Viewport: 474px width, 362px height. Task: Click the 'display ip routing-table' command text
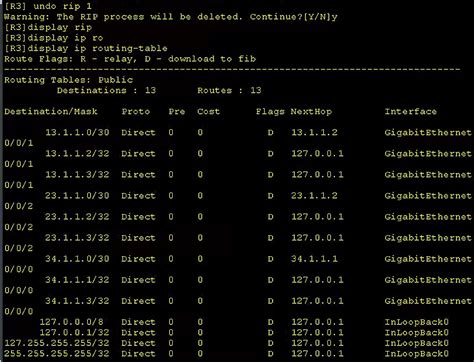click(97, 48)
